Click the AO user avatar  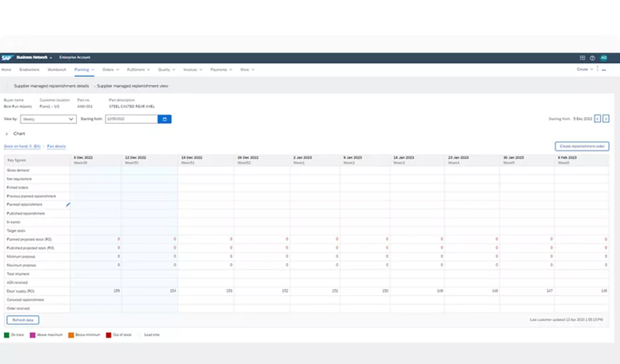pyautogui.click(x=603, y=58)
